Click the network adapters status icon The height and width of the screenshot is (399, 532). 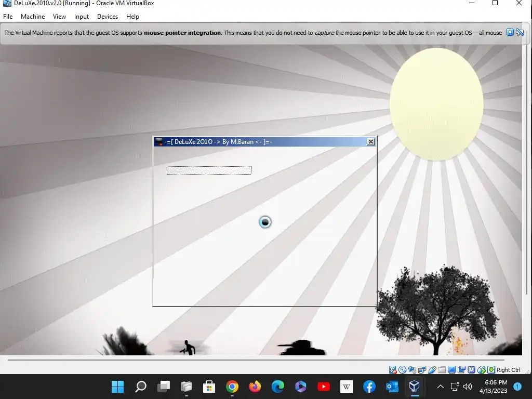pyautogui.click(x=422, y=370)
